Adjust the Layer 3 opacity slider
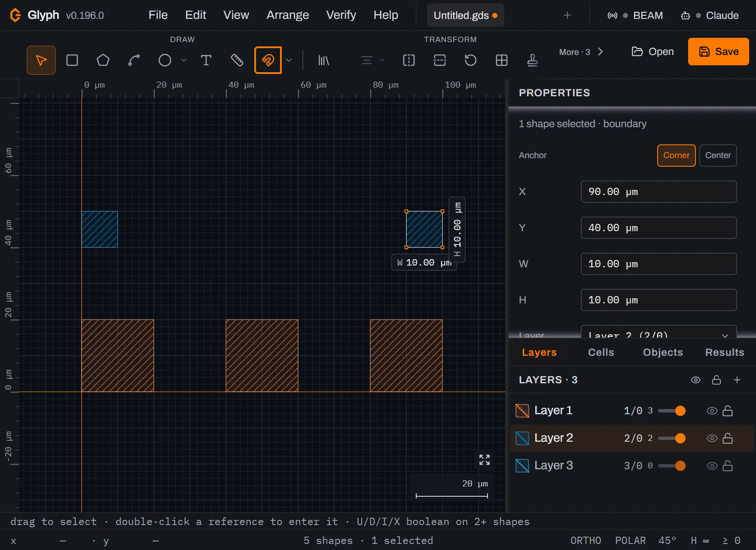Image resolution: width=756 pixels, height=550 pixels. [672, 466]
